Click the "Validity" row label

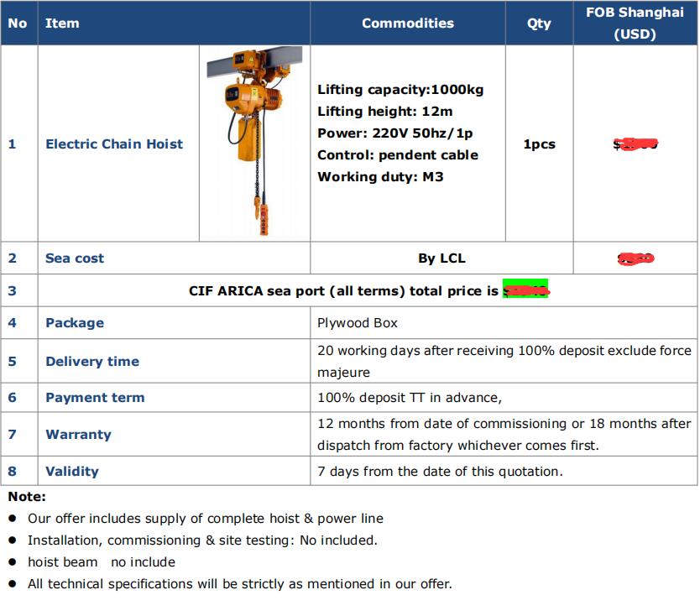72,472
